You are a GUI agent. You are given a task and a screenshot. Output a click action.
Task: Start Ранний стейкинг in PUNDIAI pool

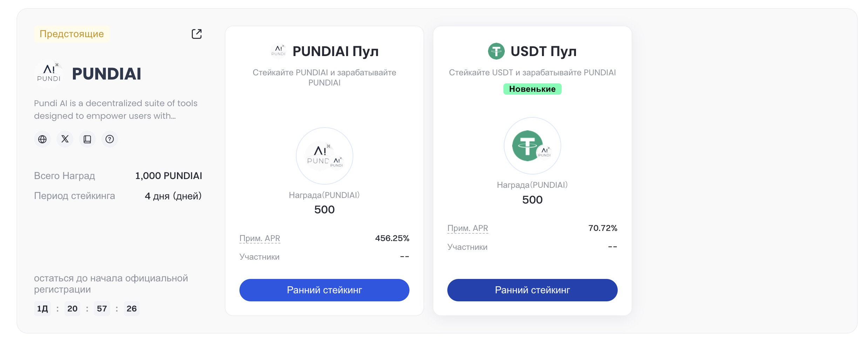point(324,290)
